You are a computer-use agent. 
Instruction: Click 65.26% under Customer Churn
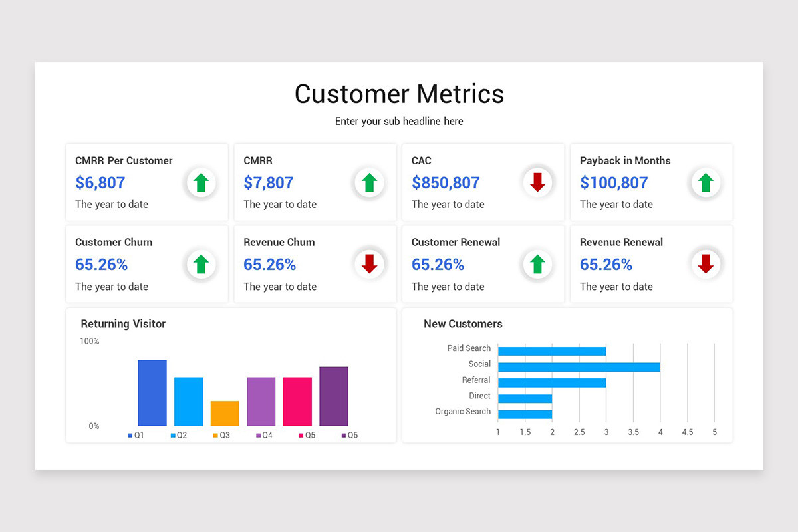click(x=102, y=265)
